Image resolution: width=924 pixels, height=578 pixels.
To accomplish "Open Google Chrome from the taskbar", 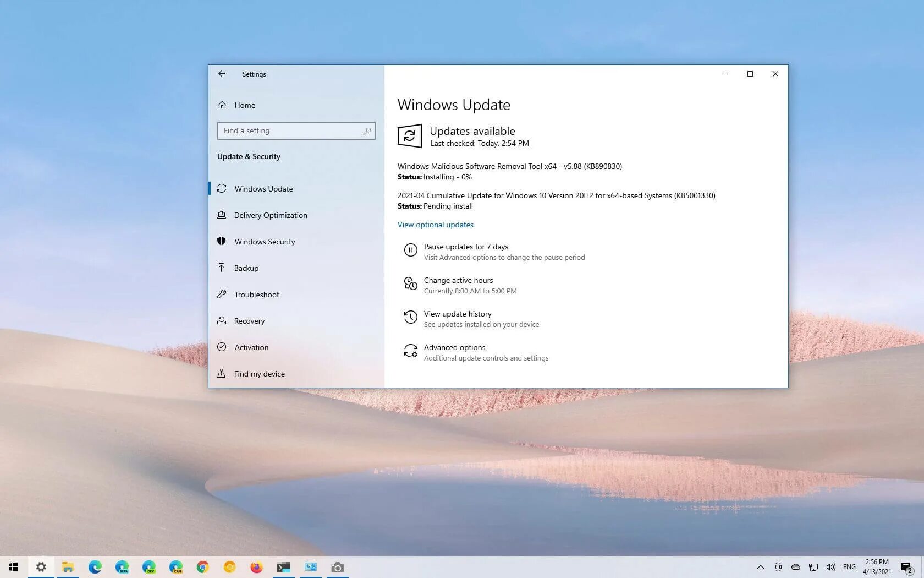I will (202, 567).
